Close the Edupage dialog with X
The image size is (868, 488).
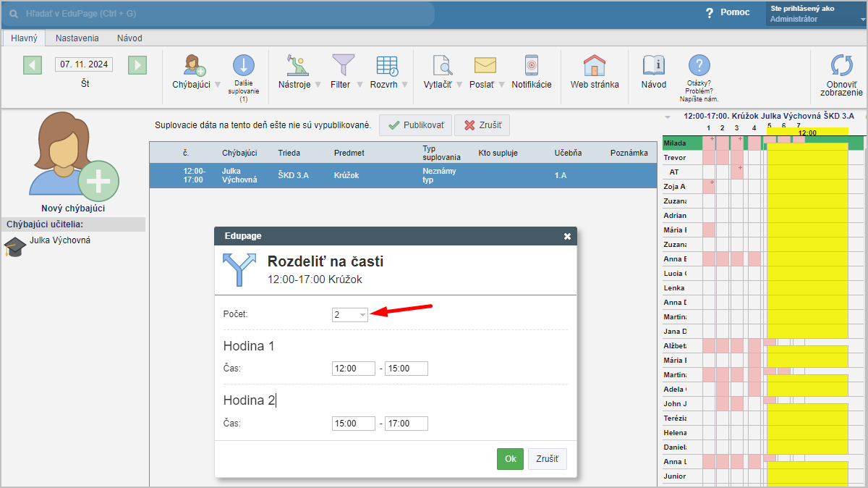567,236
